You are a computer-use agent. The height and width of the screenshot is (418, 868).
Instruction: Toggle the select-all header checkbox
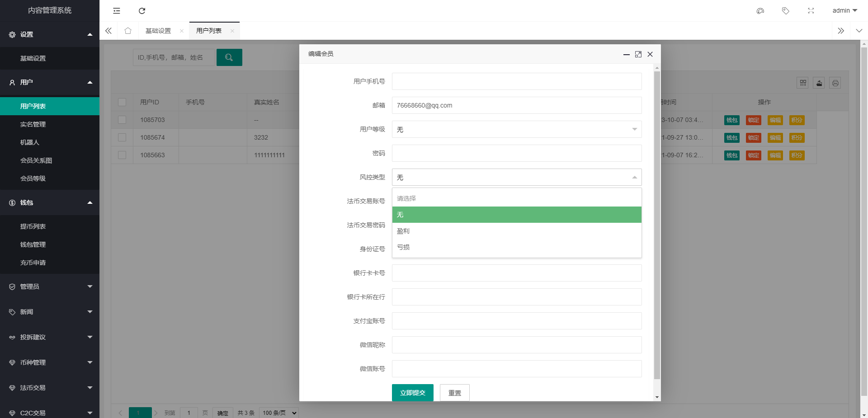122,102
